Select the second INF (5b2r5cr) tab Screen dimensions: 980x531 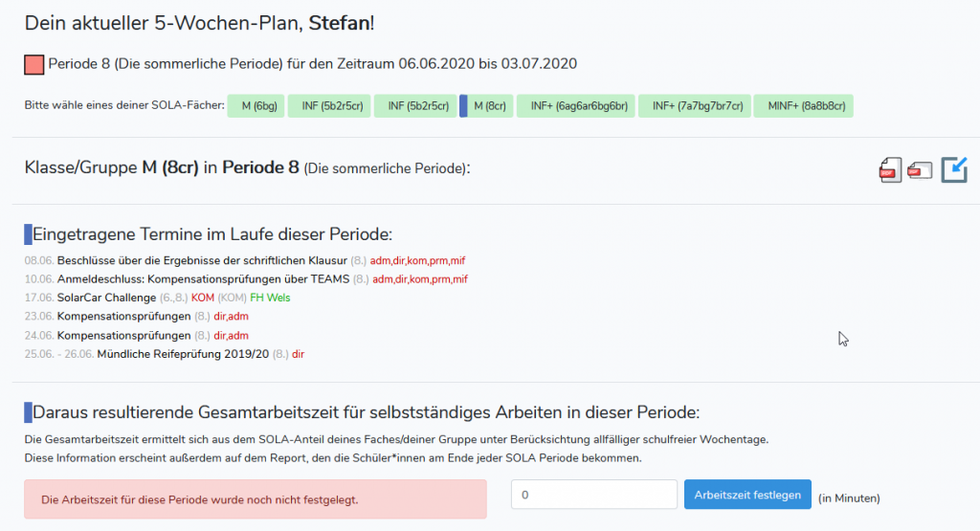pyautogui.click(x=415, y=106)
